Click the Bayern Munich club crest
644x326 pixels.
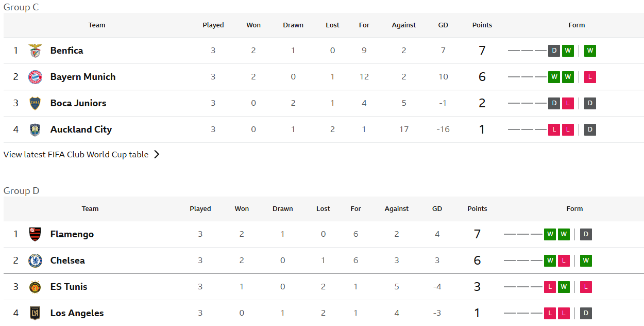[35, 77]
